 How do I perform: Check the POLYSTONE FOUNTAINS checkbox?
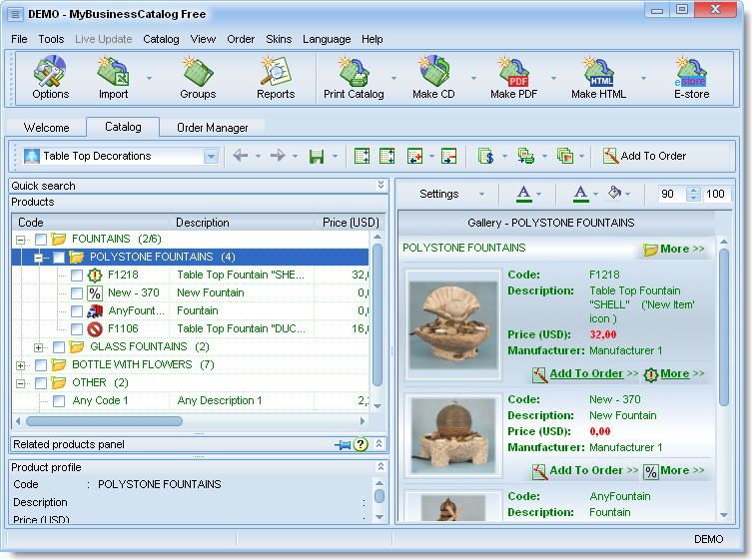pos(59,258)
